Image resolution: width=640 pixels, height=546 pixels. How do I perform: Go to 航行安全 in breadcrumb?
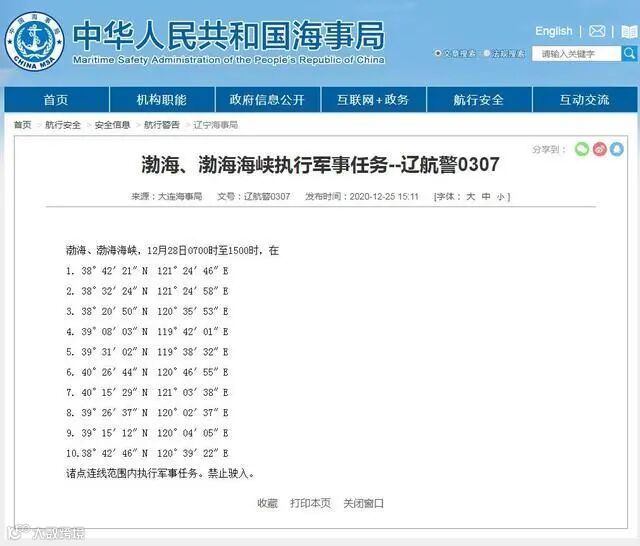[63, 124]
